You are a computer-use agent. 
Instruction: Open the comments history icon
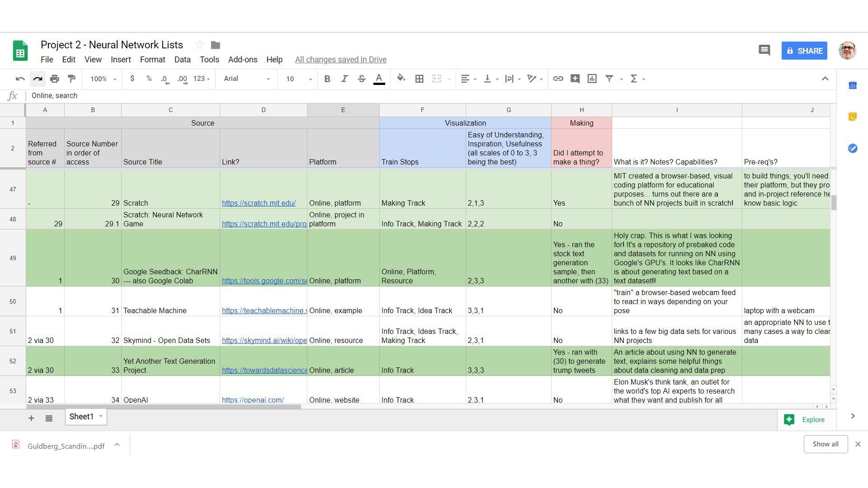[x=764, y=50]
